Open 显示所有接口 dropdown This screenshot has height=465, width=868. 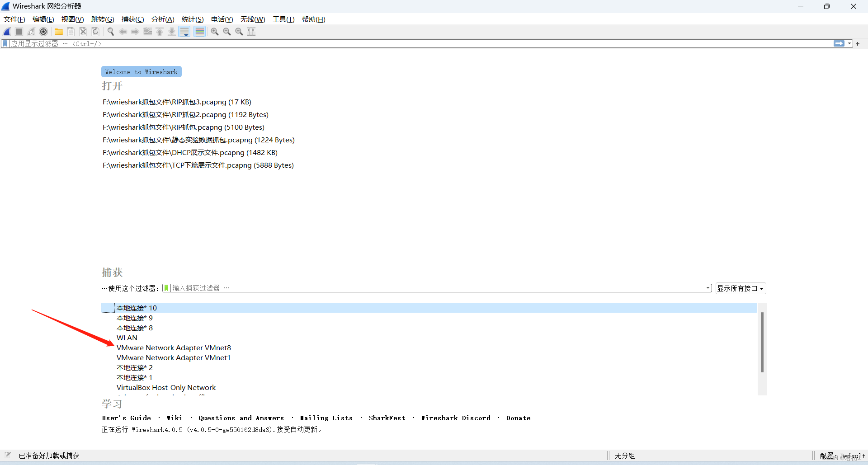point(741,288)
